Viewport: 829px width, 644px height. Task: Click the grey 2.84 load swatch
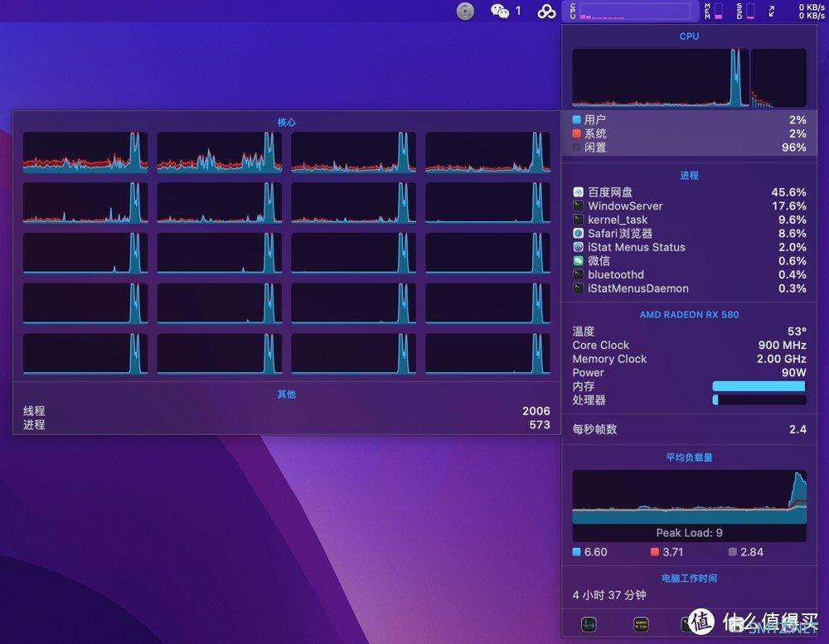click(732, 552)
